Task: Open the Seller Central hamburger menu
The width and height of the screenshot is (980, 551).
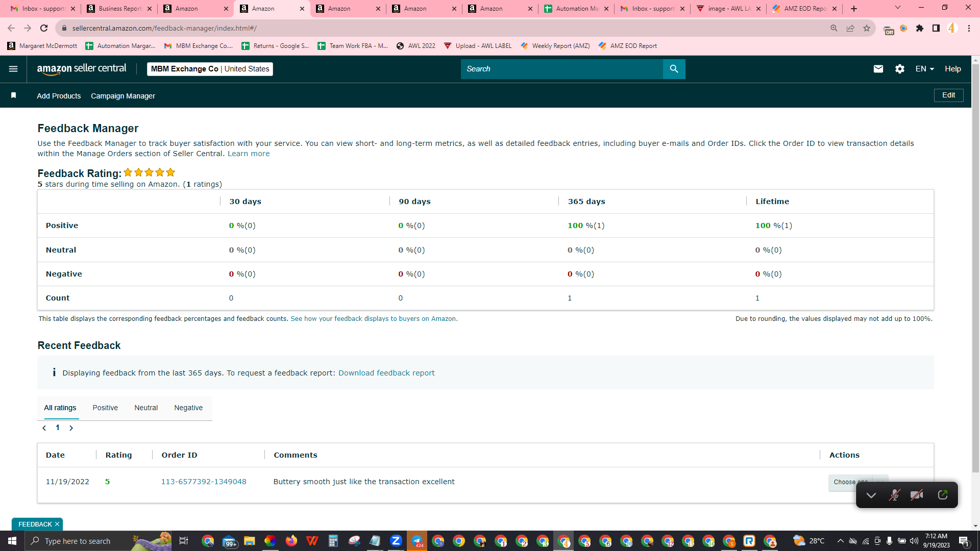Action: point(13,69)
